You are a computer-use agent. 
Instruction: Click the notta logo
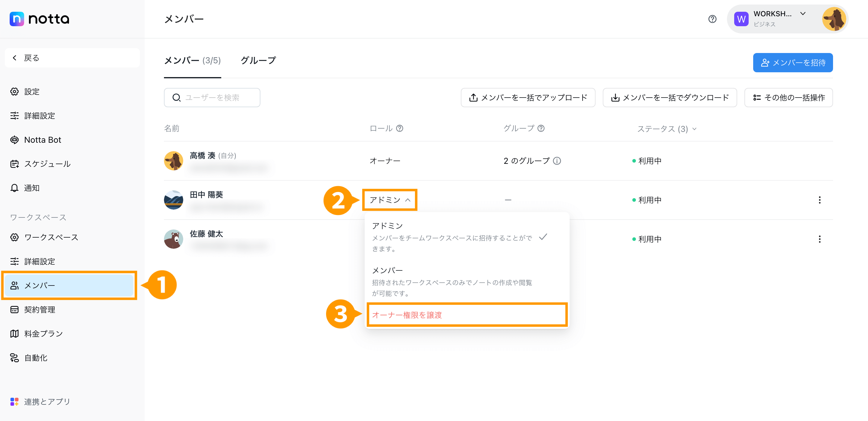[39, 19]
